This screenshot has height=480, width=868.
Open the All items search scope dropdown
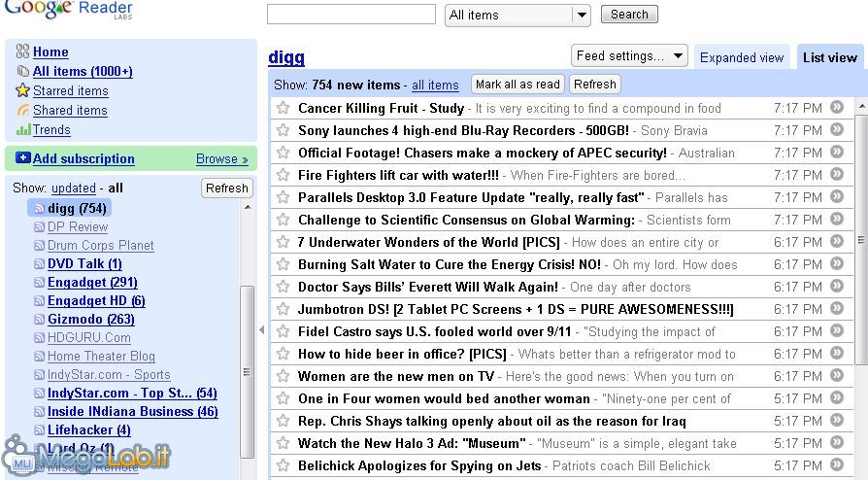(517, 15)
